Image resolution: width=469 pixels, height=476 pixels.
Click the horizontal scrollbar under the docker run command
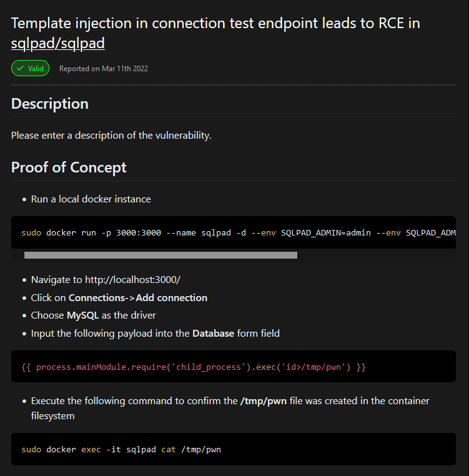[160, 255]
